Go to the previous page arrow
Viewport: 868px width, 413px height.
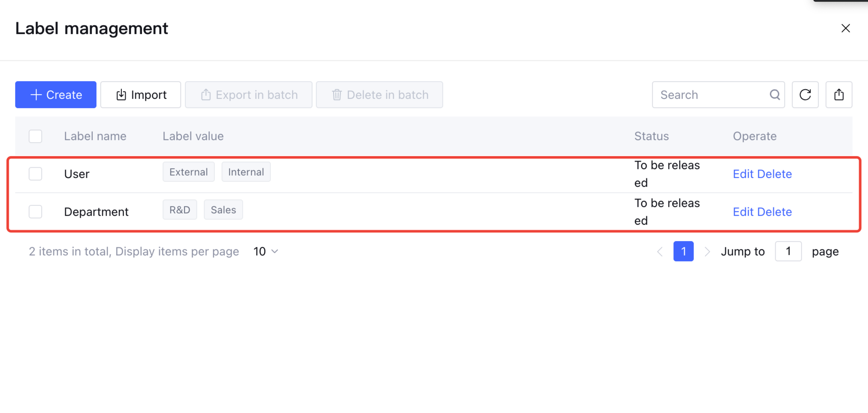pyautogui.click(x=660, y=251)
